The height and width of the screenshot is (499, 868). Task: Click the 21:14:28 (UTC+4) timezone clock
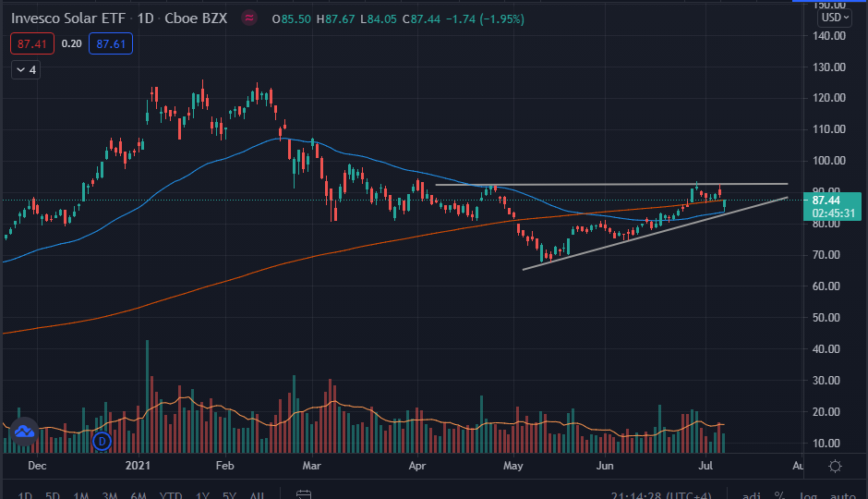point(661,495)
